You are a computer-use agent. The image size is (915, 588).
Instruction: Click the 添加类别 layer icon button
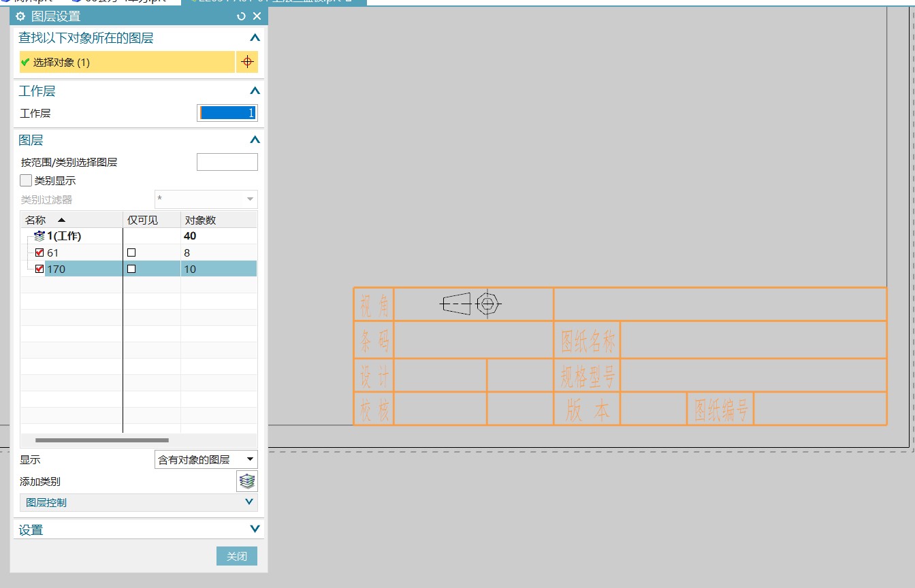click(247, 481)
